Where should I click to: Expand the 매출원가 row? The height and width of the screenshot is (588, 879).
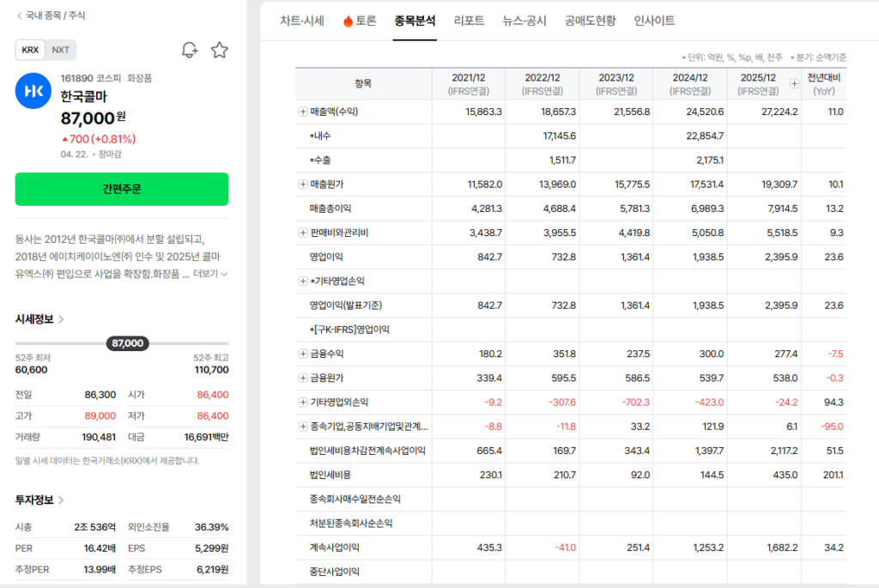[303, 185]
